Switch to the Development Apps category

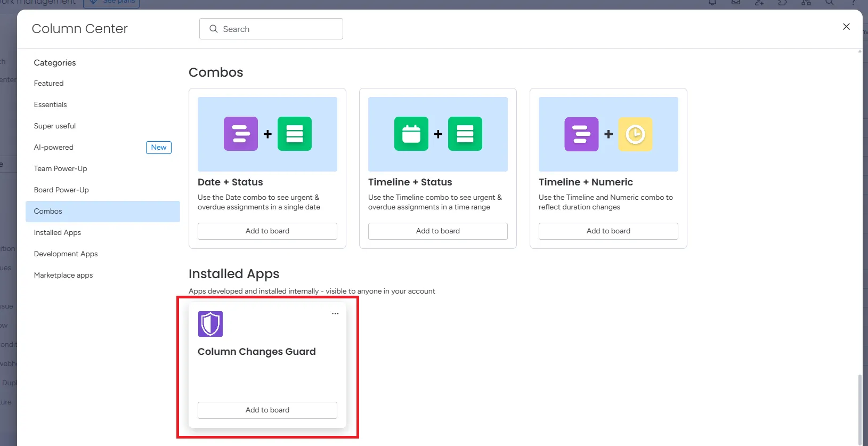point(66,254)
